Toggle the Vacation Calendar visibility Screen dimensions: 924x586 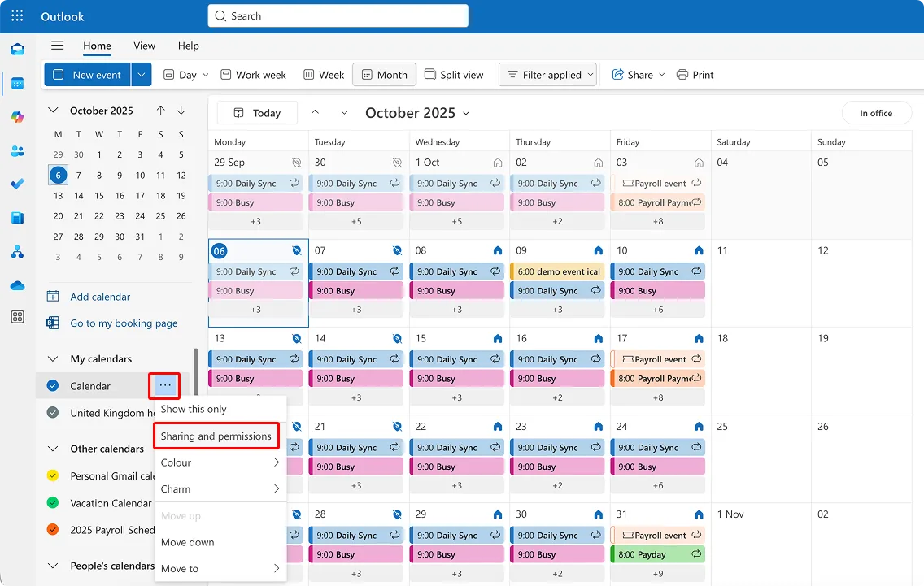tap(52, 503)
